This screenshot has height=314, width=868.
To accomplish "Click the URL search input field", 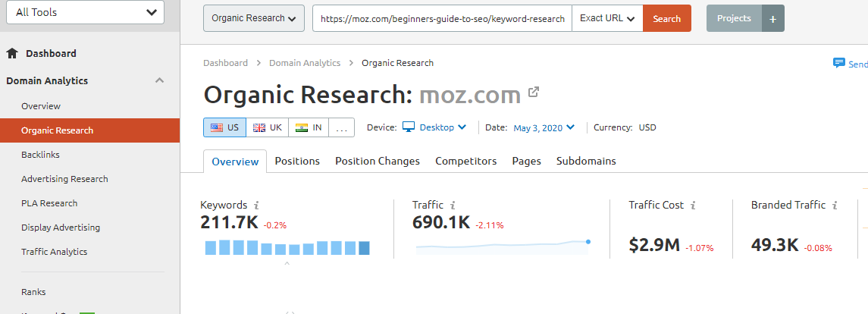I will [442, 18].
